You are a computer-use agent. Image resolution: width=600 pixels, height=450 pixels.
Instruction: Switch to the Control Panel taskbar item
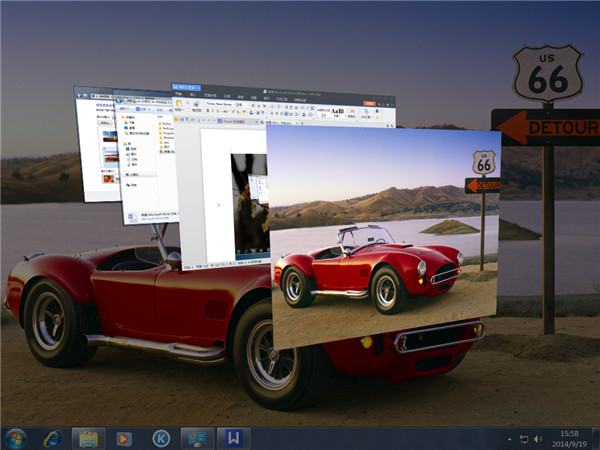pyautogui.click(x=196, y=437)
